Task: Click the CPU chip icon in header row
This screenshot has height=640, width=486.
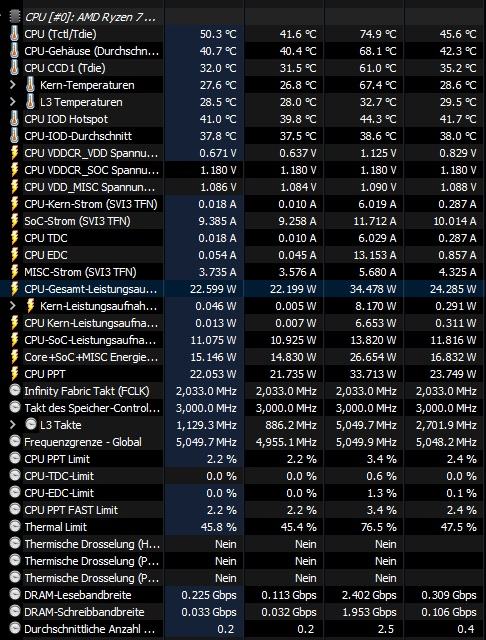Action: point(15,17)
